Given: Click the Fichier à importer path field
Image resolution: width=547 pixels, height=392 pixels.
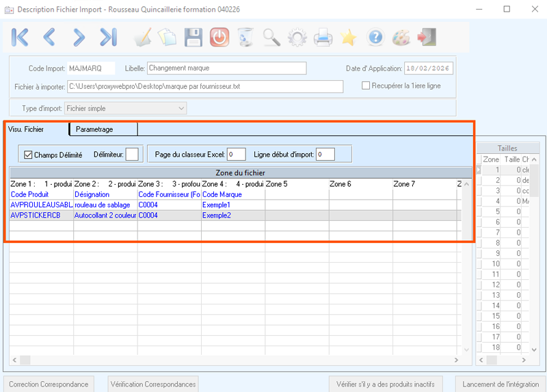Looking at the screenshot, I should pyautogui.click(x=205, y=87).
